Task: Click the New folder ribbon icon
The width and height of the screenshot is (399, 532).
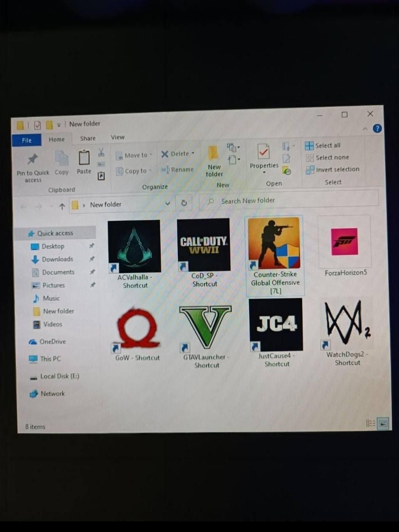Action: click(213, 153)
